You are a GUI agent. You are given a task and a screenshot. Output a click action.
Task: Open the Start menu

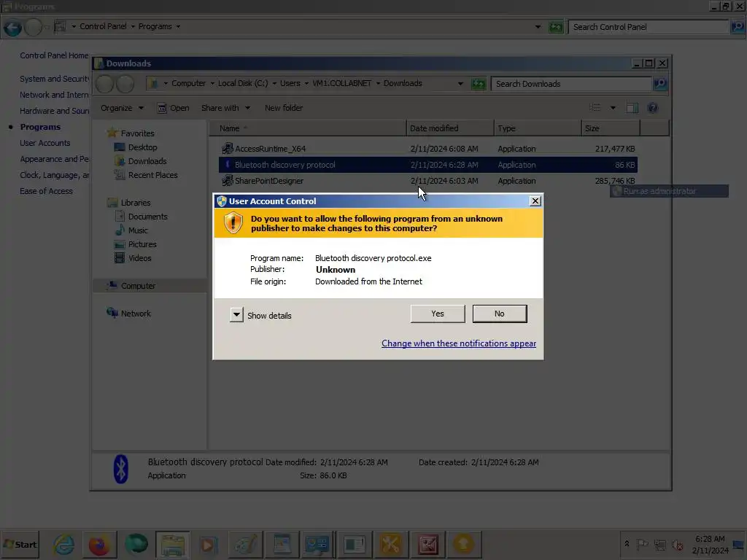[20, 544]
